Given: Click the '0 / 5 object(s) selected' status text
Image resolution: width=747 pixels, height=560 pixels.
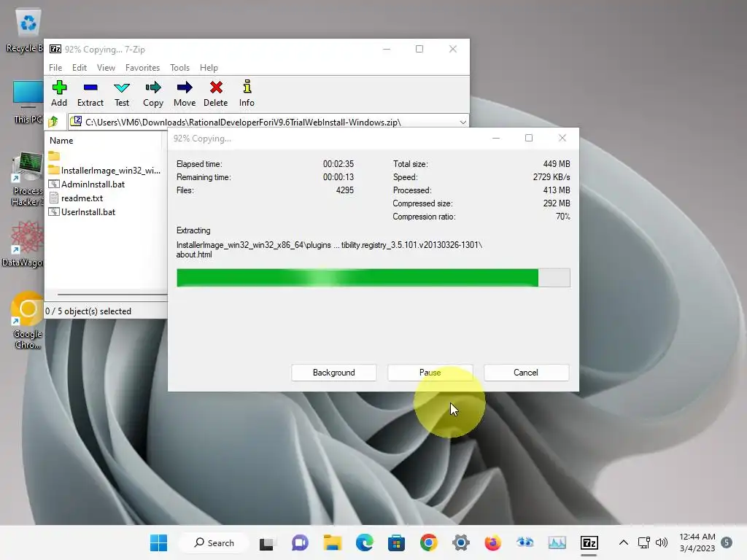Looking at the screenshot, I should point(88,311).
